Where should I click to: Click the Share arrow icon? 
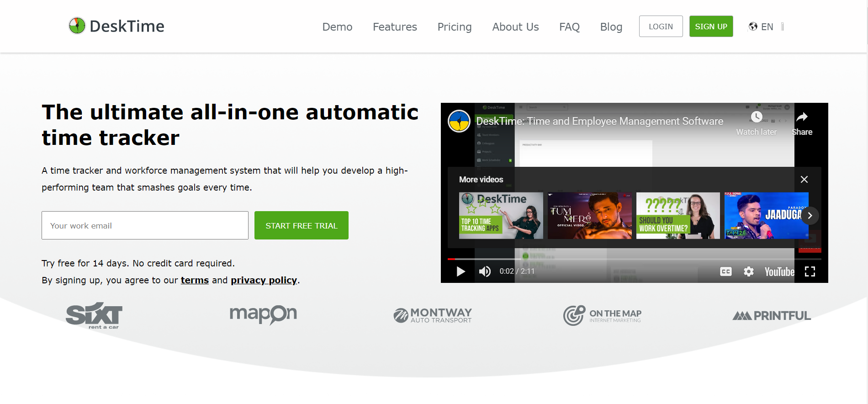pyautogui.click(x=802, y=117)
